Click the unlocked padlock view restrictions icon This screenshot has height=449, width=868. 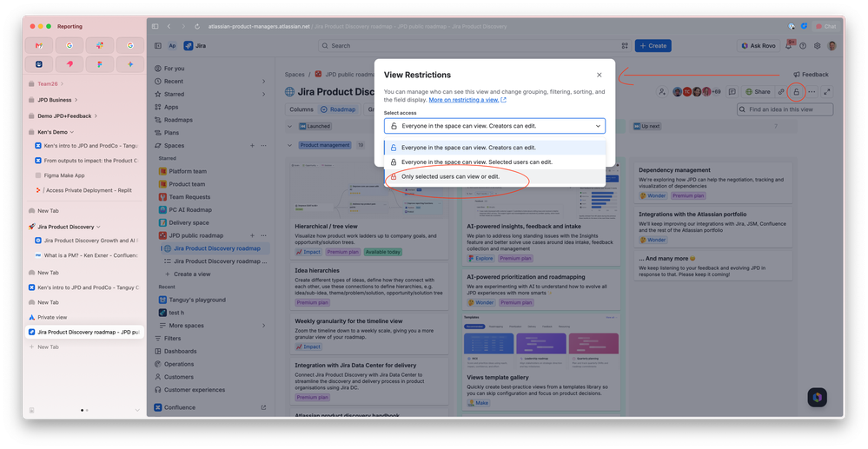[x=796, y=92]
